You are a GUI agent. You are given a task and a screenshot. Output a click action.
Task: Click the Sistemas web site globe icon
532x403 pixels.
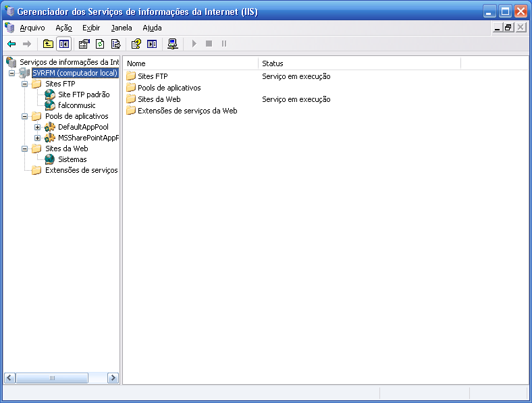[50, 159]
